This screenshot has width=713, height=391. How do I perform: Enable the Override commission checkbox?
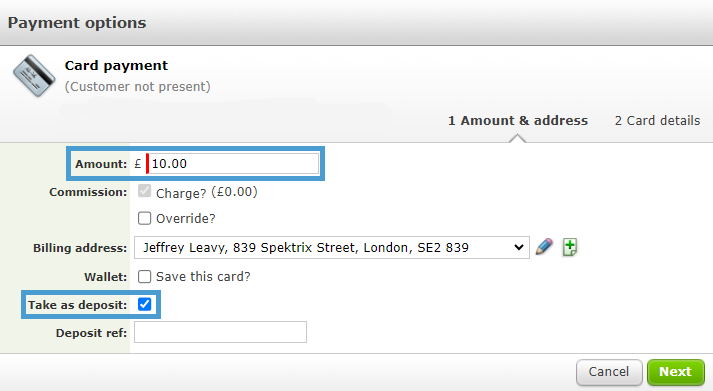click(x=145, y=218)
